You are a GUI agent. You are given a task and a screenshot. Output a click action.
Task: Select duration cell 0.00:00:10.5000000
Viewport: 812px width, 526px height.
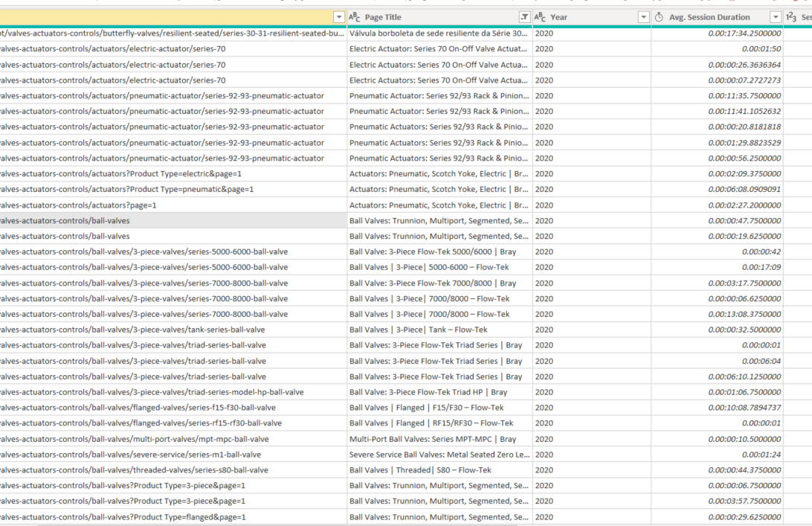[718, 439]
